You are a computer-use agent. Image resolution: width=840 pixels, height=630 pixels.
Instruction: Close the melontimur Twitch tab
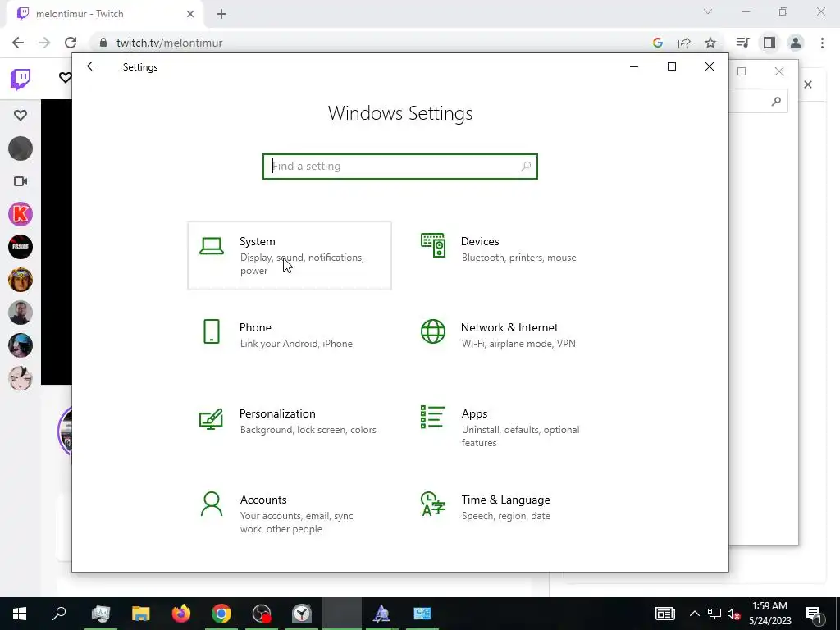[x=190, y=14]
